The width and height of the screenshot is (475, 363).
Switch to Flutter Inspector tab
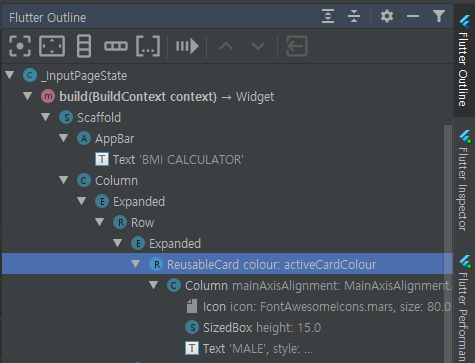(x=464, y=181)
